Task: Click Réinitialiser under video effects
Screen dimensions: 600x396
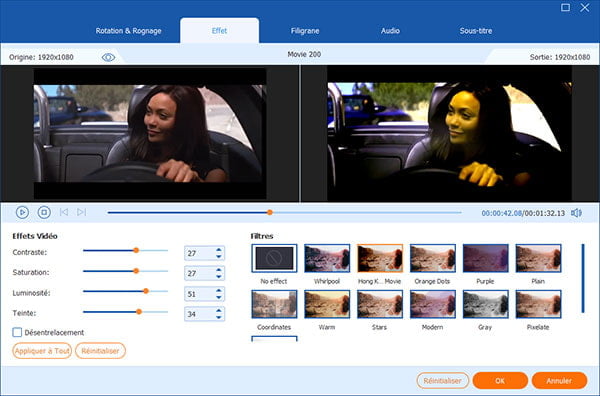Action: point(100,351)
